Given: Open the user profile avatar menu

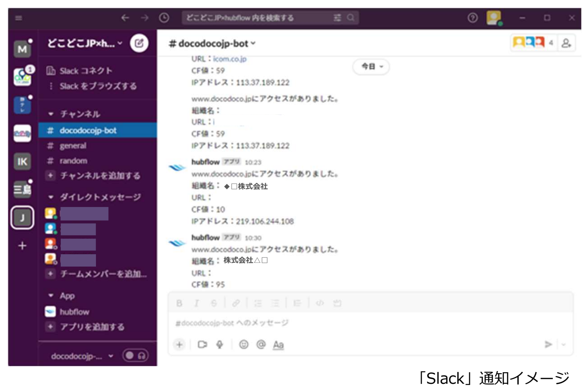Looking at the screenshot, I should [494, 18].
